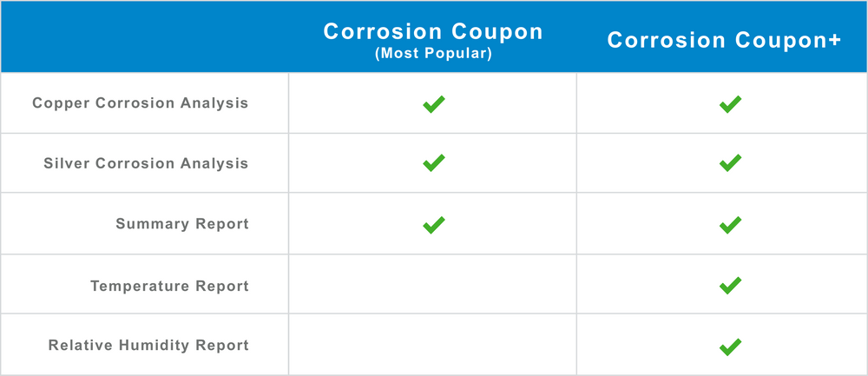Click the Temperature Report row label

pos(169,286)
